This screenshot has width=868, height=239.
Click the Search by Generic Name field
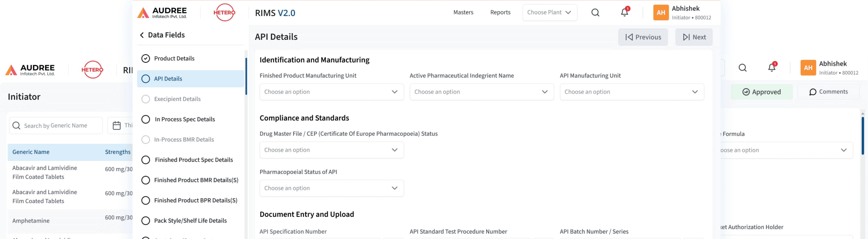click(x=56, y=126)
